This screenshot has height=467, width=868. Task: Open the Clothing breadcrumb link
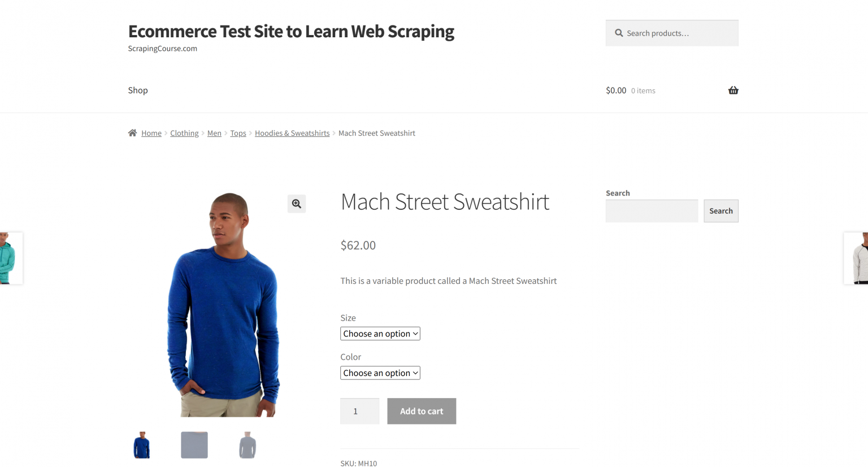pos(184,133)
